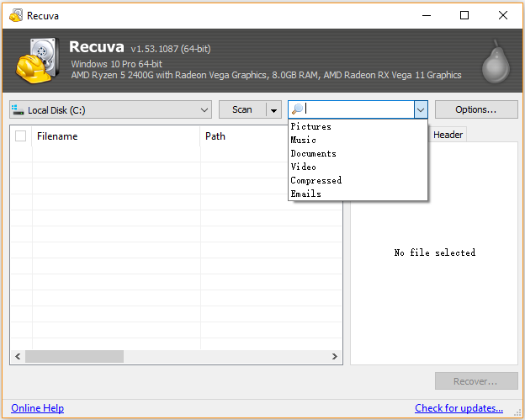Choose Emails from the filter list

coord(358,194)
